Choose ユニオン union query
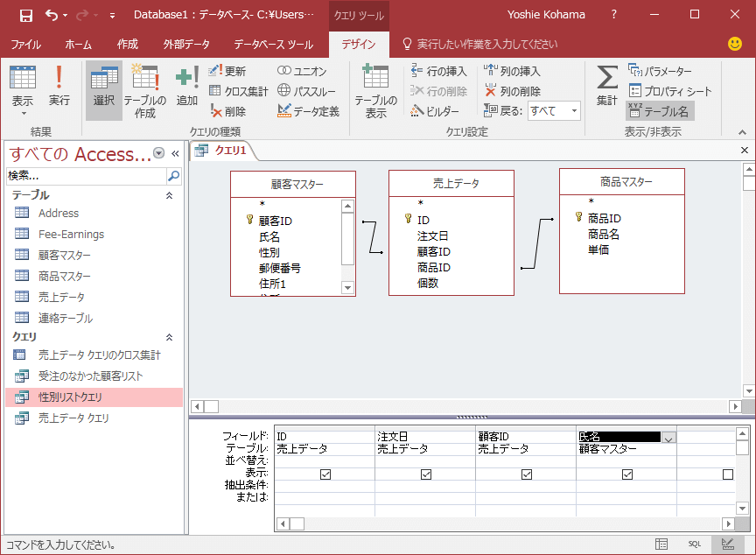 click(302, 71)
